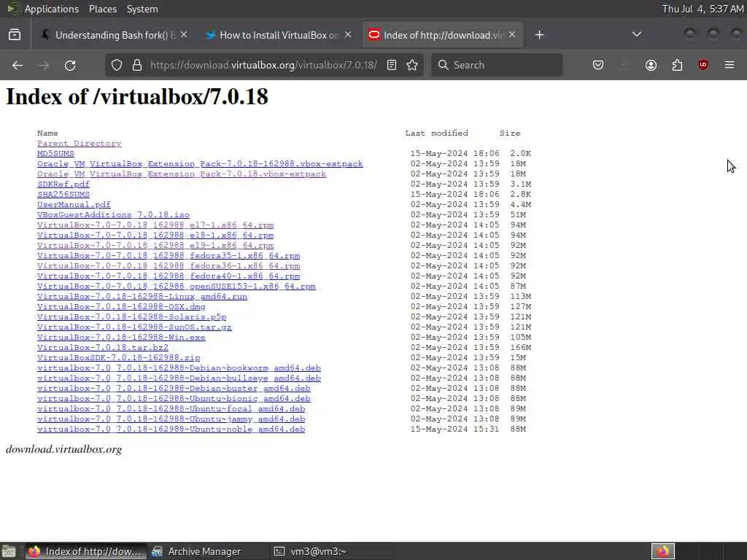The image size is (747, 560).
Task: Download VirtualBox-7.0.18.tar.bz2 source
Action: (x=102, y=348)
